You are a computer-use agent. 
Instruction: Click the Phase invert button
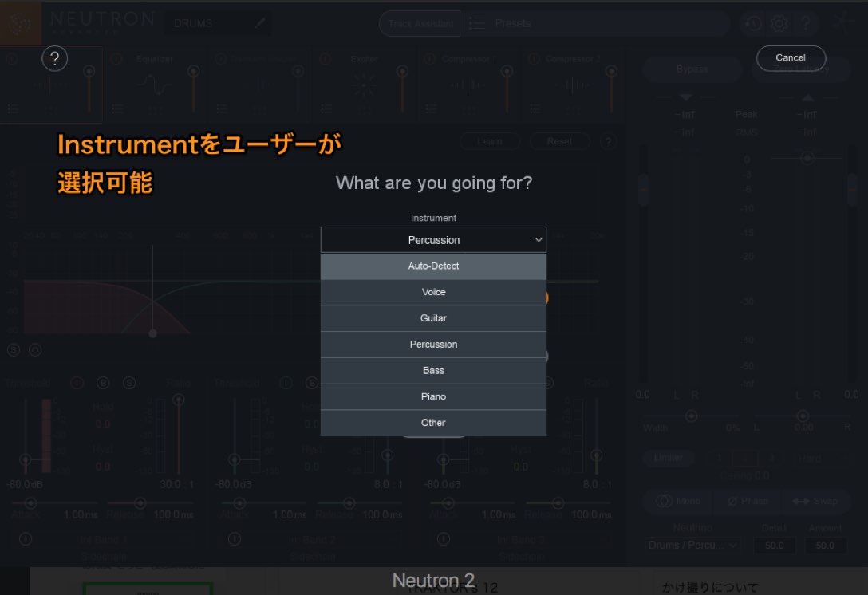[x=748, y=501]
